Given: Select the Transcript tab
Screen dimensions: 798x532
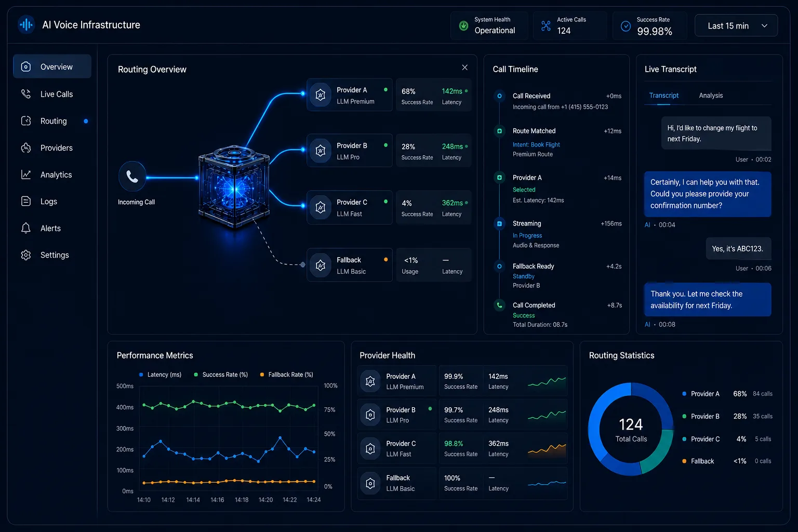Looking at the screenshot, I should [664, 96].
